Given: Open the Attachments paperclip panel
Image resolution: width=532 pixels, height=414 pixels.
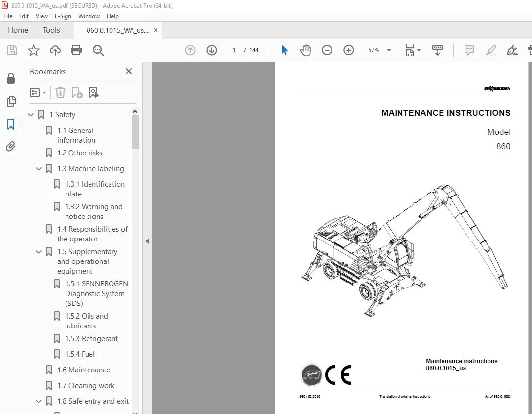Looking at the screenshot, I should click(11, 147).
